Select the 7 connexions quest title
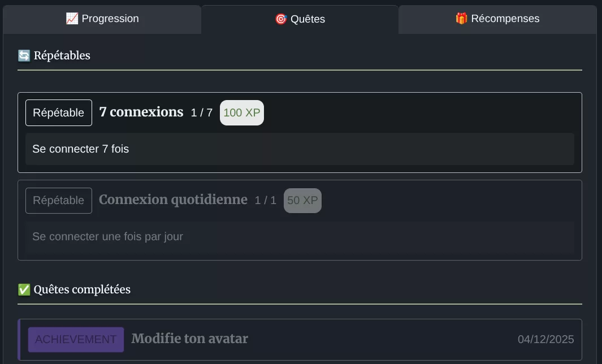Screen dimensions: 602x364 pos(141,112)
